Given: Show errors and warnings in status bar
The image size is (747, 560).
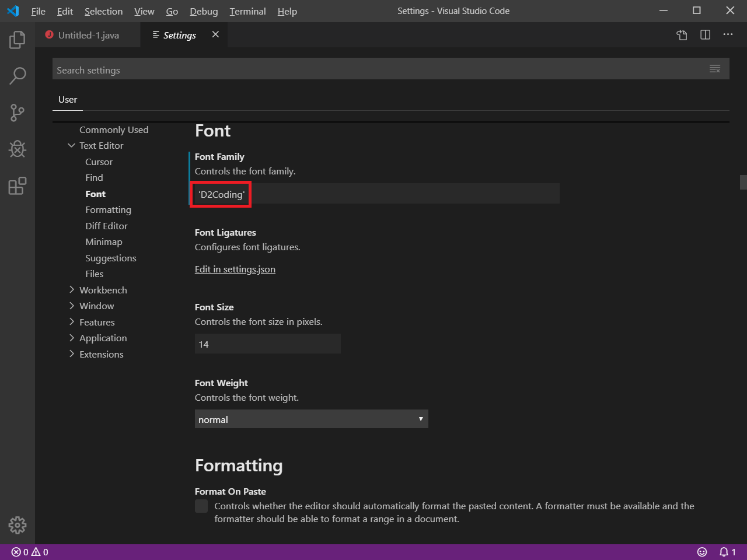Looking at the screenshot, I should point(30,552).
